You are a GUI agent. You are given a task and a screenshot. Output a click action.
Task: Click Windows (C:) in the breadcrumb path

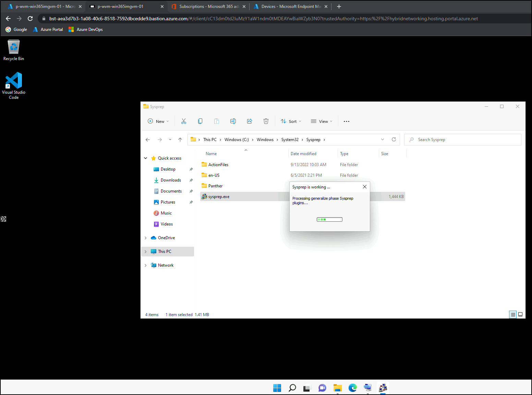237,140
